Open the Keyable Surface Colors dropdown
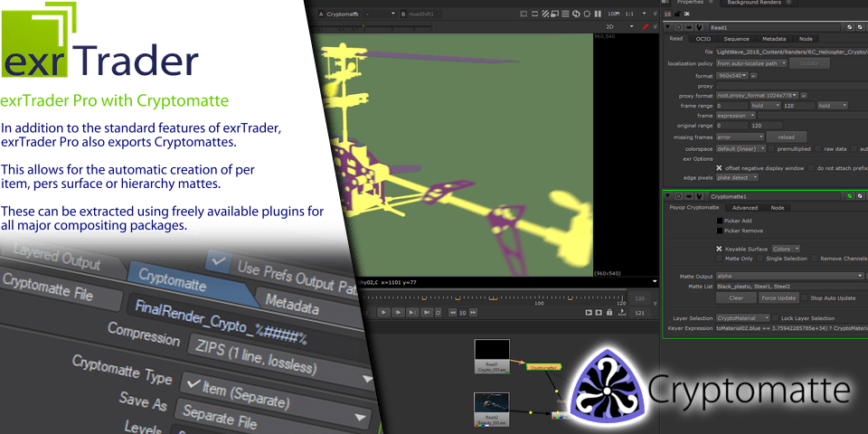This screenshot has width=868, height=434. (x=786, y=250)
